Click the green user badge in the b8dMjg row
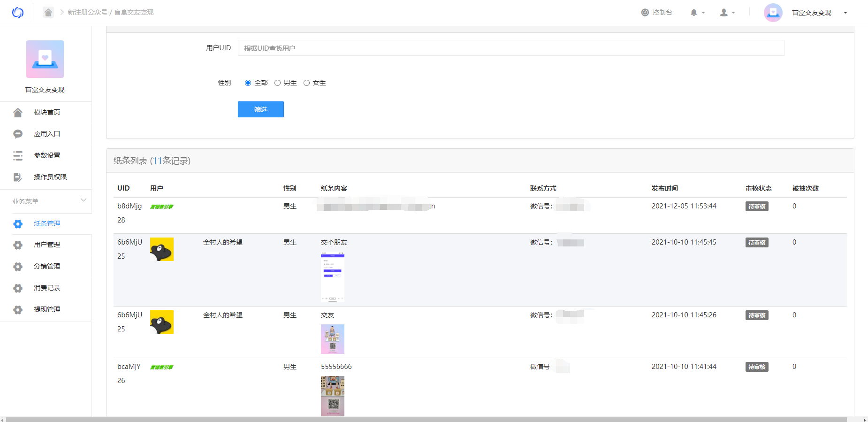Image resolution: width=868 pixels, height=422 pixels. (162, 207)
